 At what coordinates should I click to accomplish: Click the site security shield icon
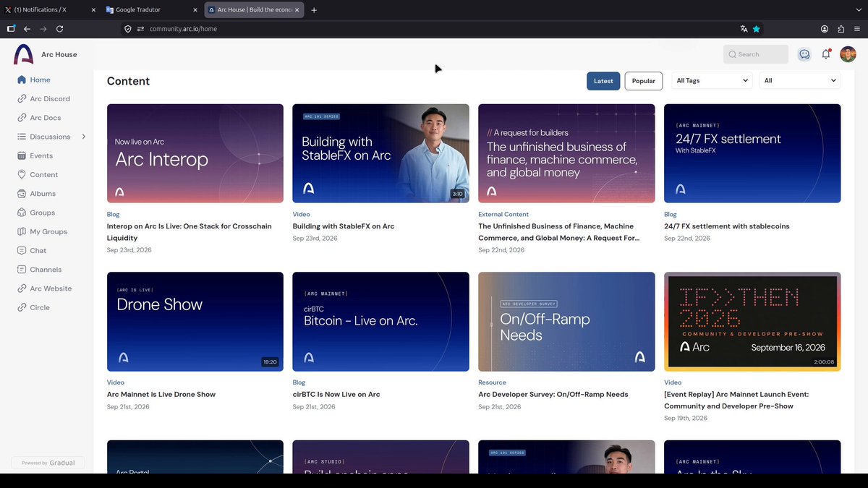pos(128,29)
